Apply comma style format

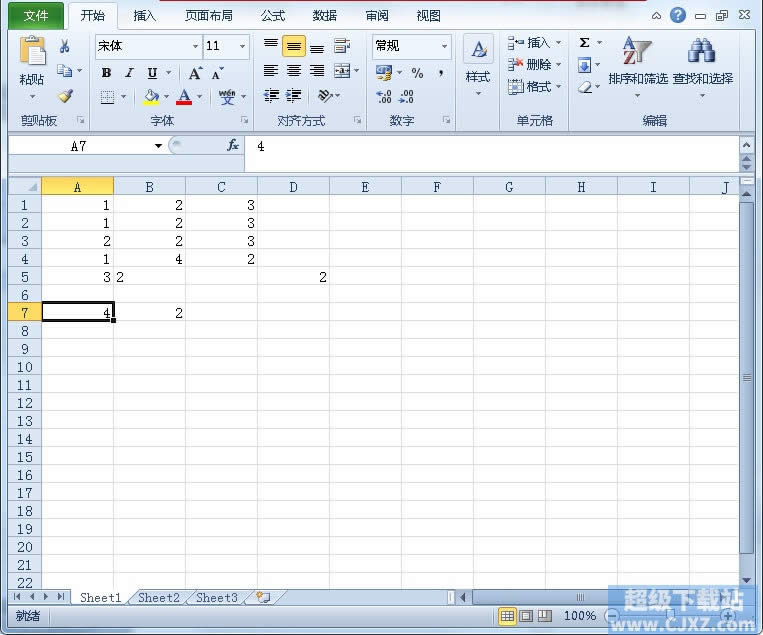click(x=441, y=73)
